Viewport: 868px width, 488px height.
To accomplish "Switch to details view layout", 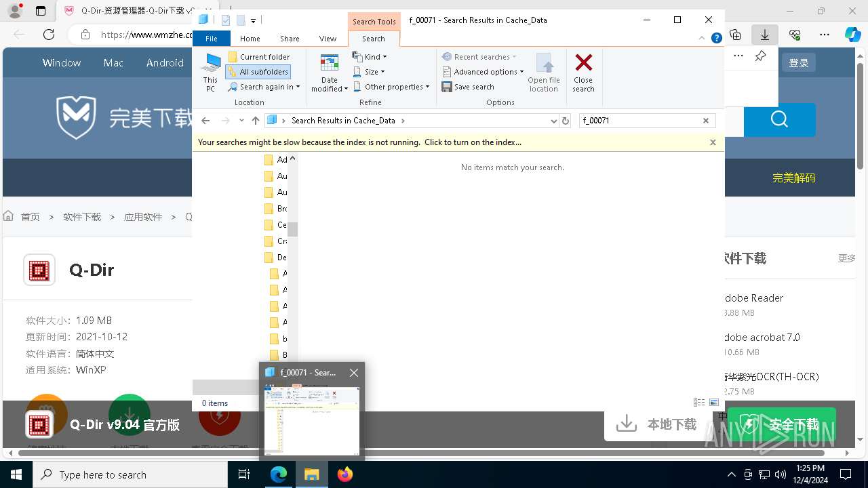I will tap(699, 403).
